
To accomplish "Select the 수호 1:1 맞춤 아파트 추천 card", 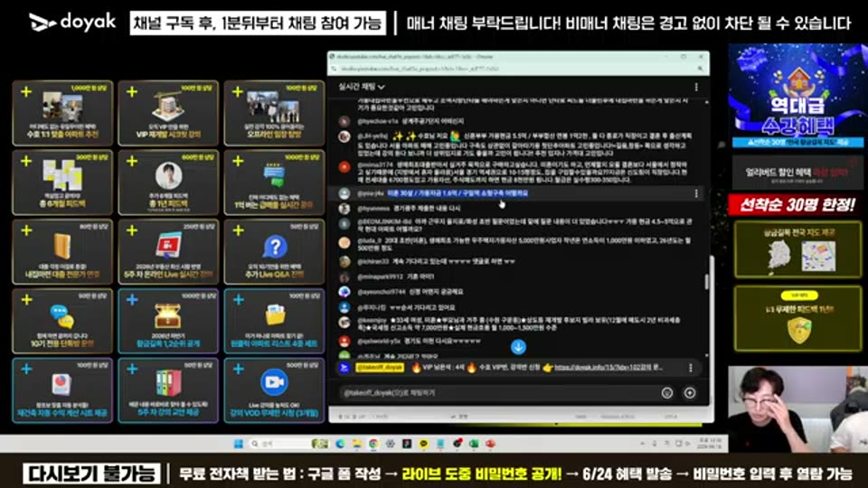I will click(x=62, y=114).
